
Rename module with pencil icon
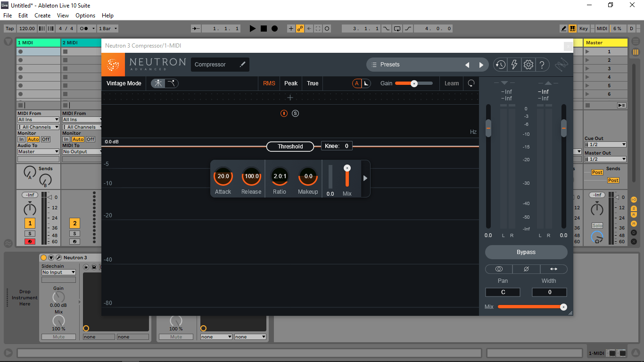[x=242, y=65]
